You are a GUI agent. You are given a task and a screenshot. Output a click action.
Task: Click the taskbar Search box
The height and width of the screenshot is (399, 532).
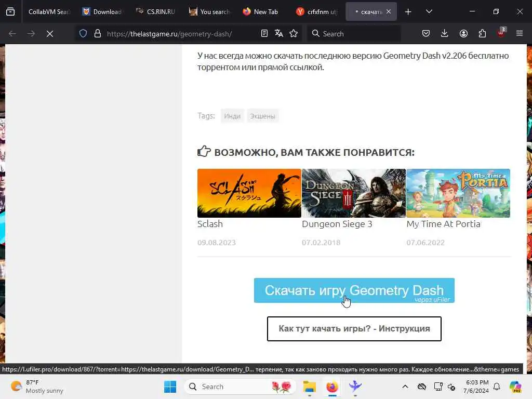click(x=240, y=387)
